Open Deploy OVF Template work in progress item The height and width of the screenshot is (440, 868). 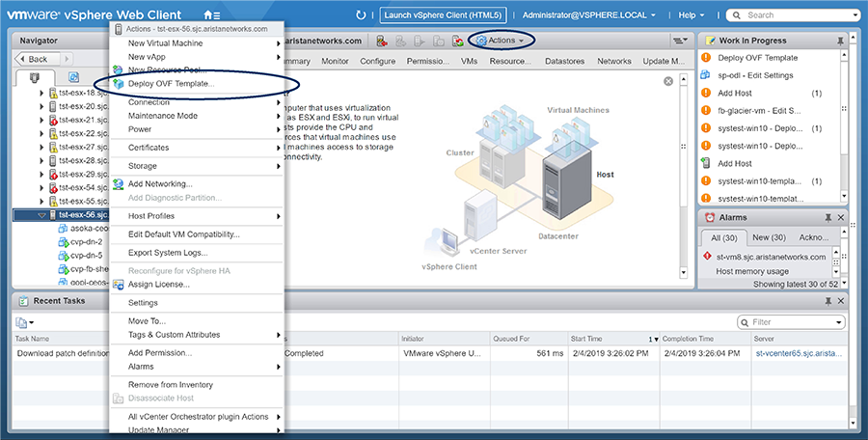pyautogui.click(x=758, y=58)
